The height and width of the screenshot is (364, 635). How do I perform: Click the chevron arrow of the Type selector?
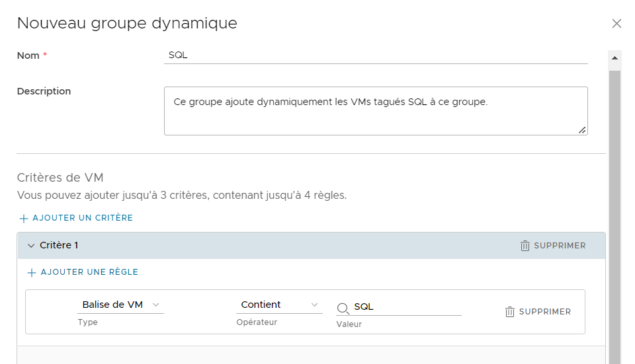[156, 305]
